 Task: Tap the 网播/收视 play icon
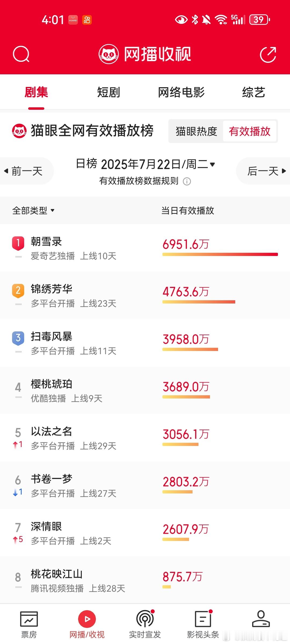point(87,619)
